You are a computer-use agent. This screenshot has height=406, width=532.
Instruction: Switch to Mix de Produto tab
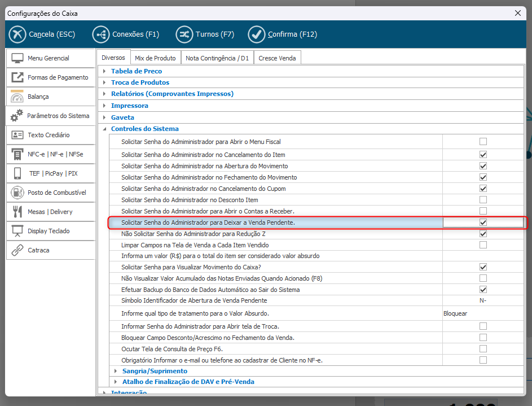coord(155,58)
